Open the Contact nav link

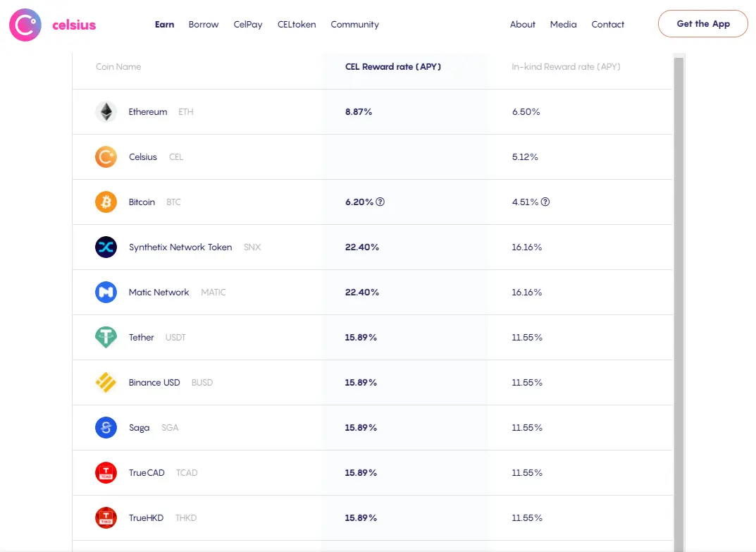point(607,24)
